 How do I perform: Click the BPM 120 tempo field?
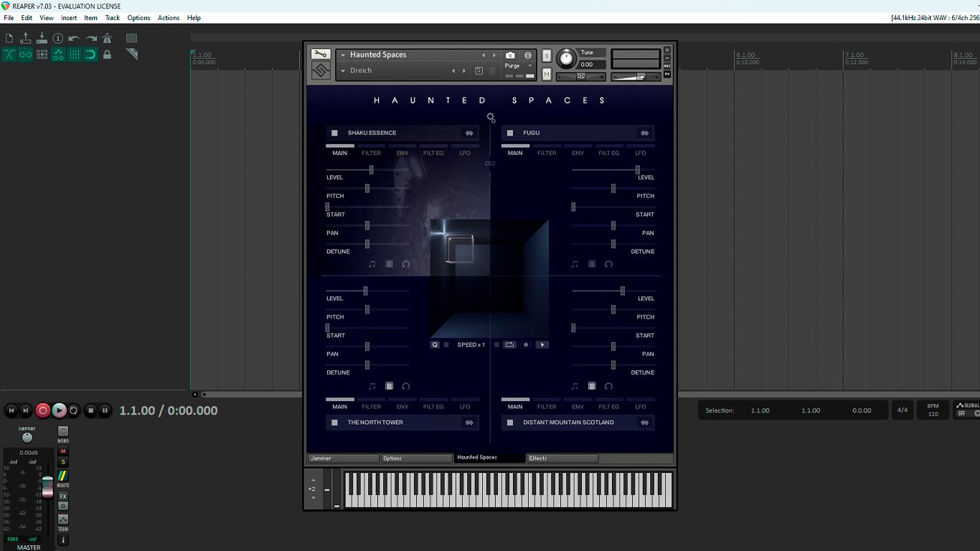[933, 410]
